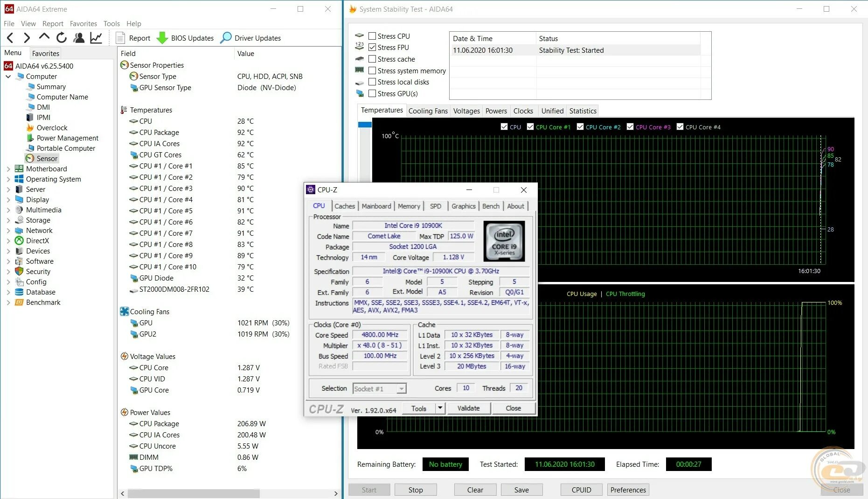Switch to the Bench tab in CPU-Z
This screenshot has height=499, width=868.
[491, 206]
